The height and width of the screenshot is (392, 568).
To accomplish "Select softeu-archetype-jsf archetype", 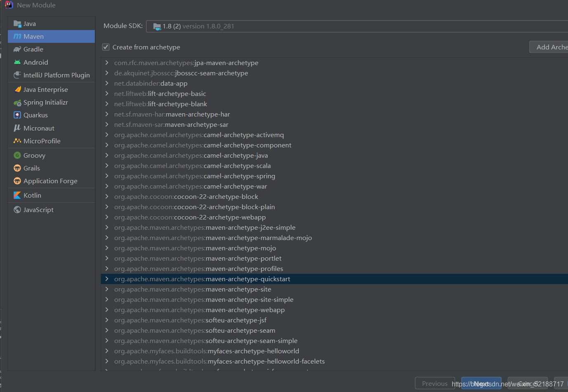I will click(334, 320).
